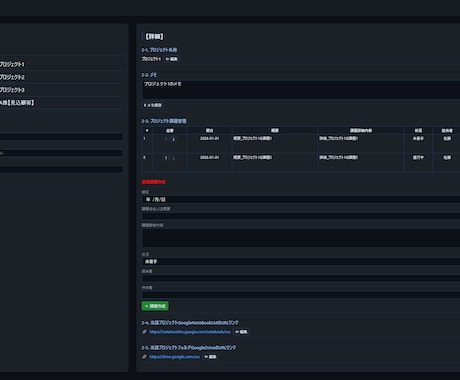The height and width of the screenshot is (380, 460).
Task: Save the memo with メモ保存 button
Action: point(153,105)
